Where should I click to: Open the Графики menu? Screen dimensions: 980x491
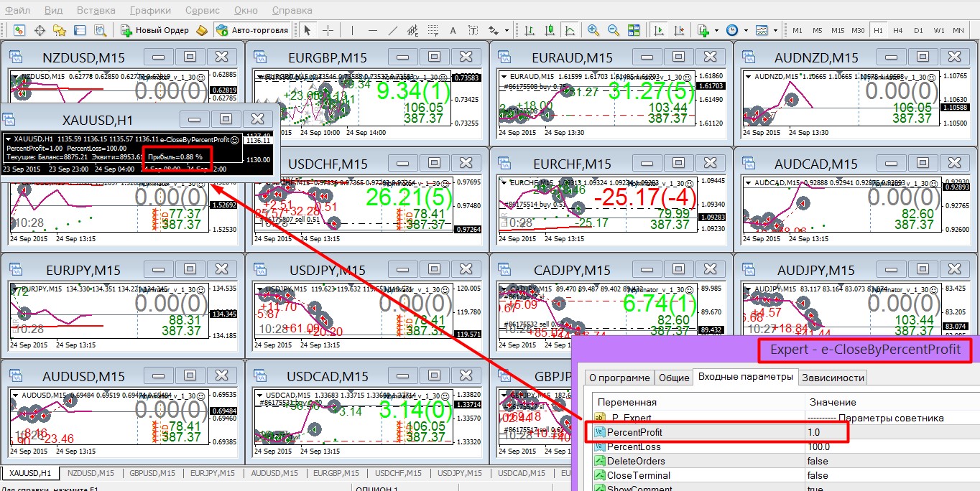click(150, 10)
